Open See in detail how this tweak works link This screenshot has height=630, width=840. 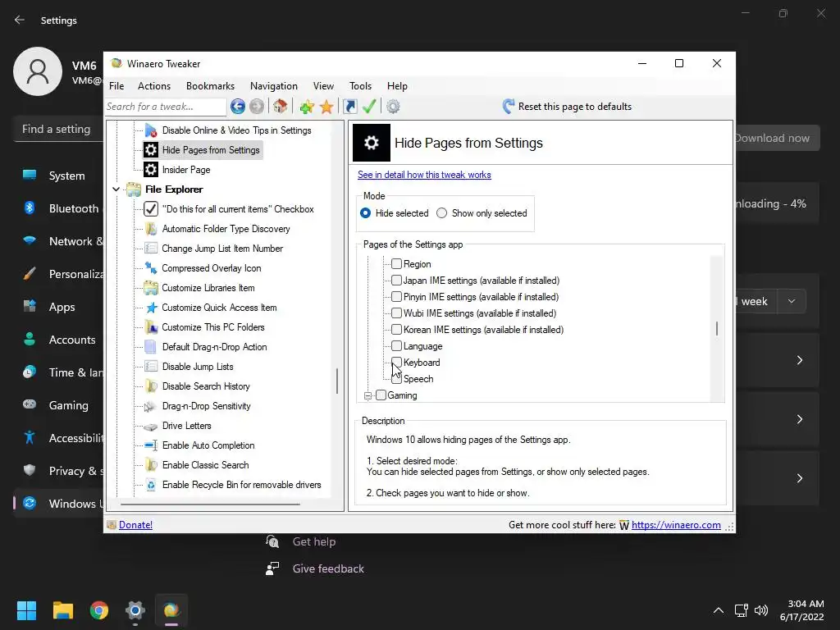(x=424, y=175)
